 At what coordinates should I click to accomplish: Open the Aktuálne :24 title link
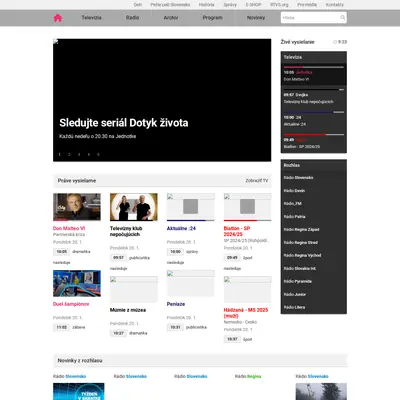coord(181,228)
